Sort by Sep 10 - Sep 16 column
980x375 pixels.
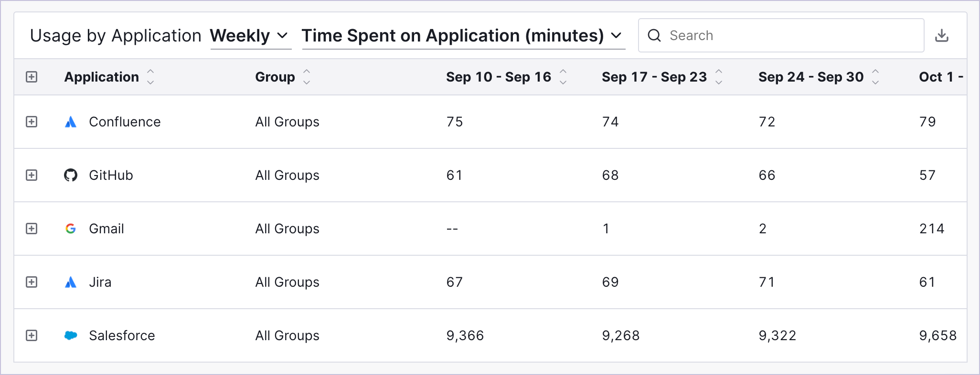coord(563,77)
